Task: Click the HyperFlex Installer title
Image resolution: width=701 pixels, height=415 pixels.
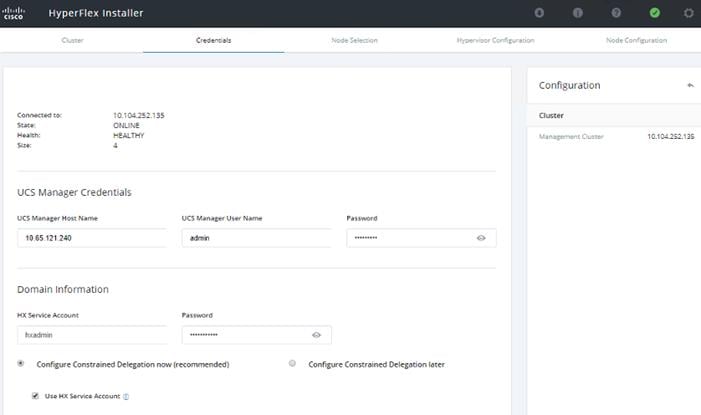Action: (x=96, y=13)
